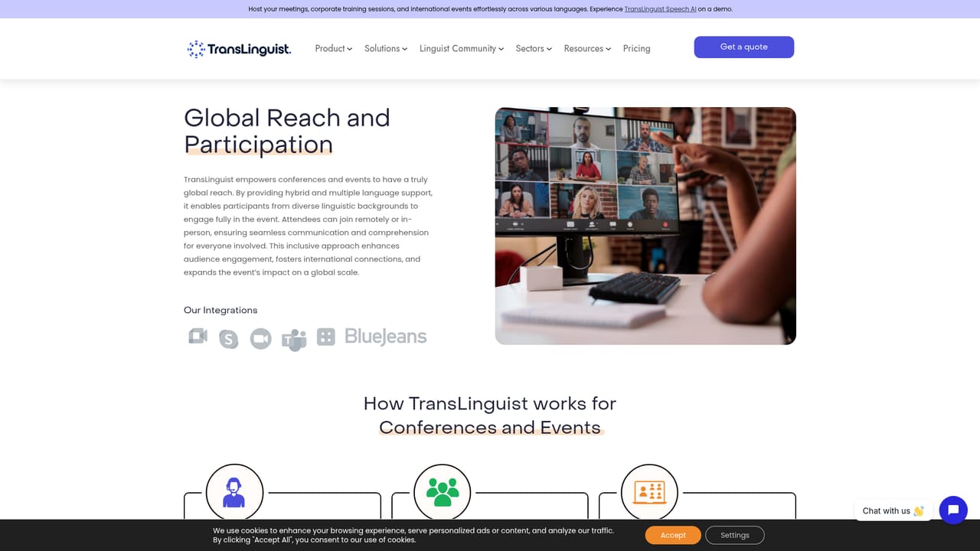
Task: Follow the TransLinguist Speech AI link
Action: (x=660, y=9)
